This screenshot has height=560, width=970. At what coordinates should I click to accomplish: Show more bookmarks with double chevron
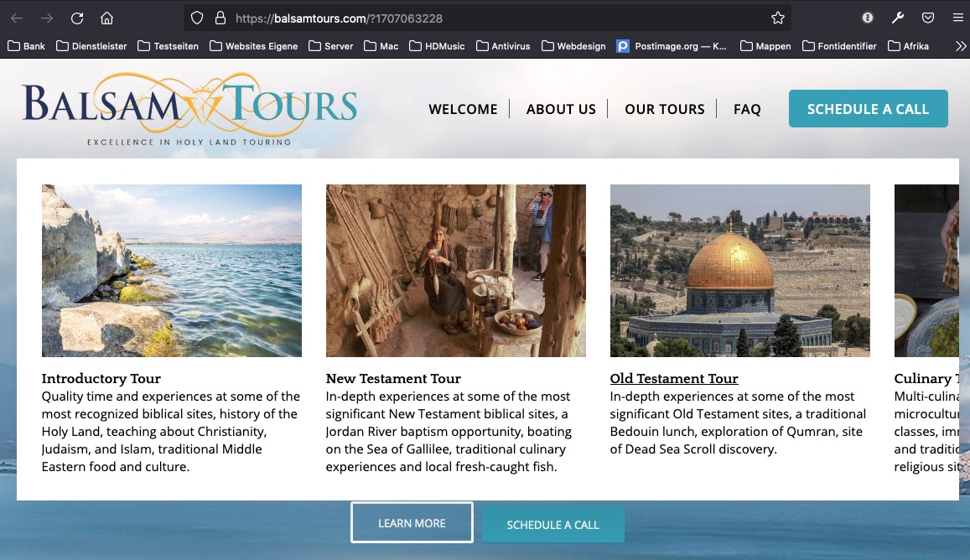960,46
